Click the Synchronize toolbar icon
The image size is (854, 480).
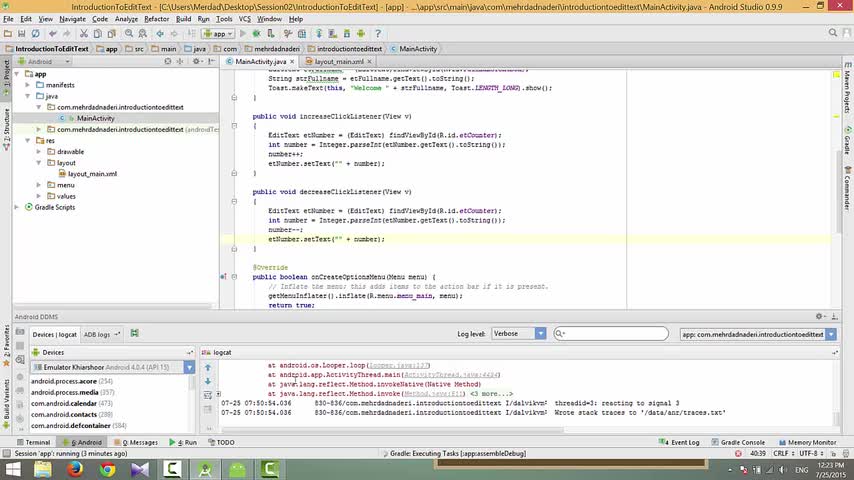[x=35, y=34]
